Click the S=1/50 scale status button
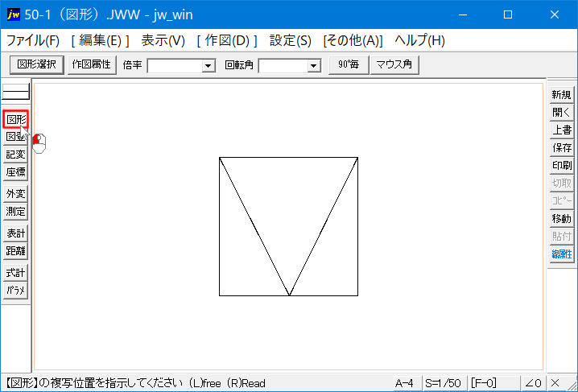Screen dimensions: 578x392 [x=444, y=383]
